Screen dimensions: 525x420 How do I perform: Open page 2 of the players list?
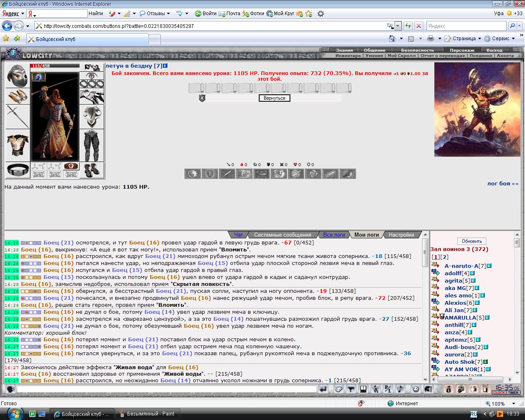click(x=444, y=257)
